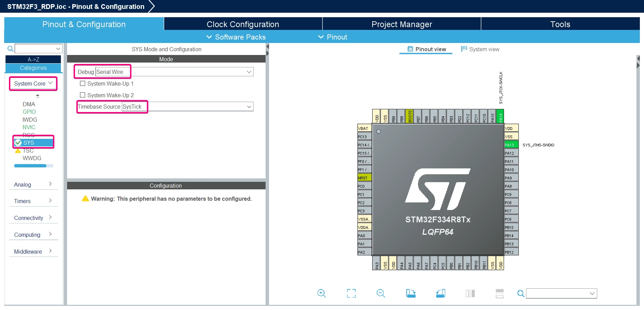The height and width of the screenshot is (310, 644).
Task: Click the fit-to-screen frame icon
Action: tap(351, 293)
